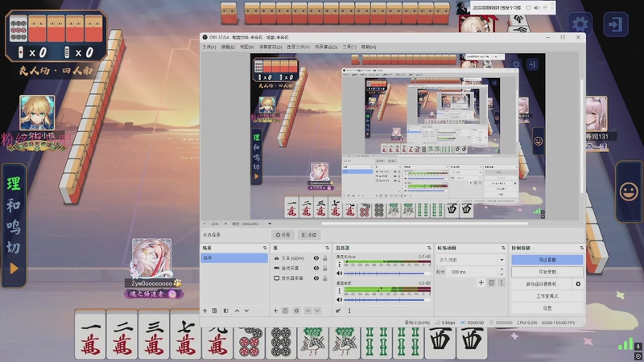Add a new scene with plus icon
This screenshot has width=644, height=362.
(x=205, y=311)
